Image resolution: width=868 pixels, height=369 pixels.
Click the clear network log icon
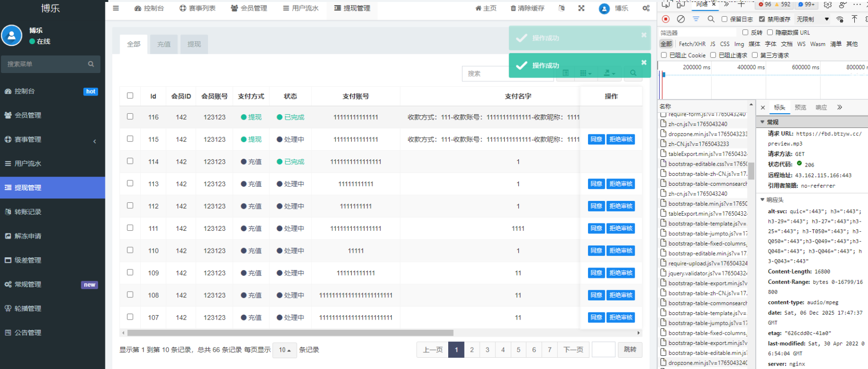tap(681, 19)
